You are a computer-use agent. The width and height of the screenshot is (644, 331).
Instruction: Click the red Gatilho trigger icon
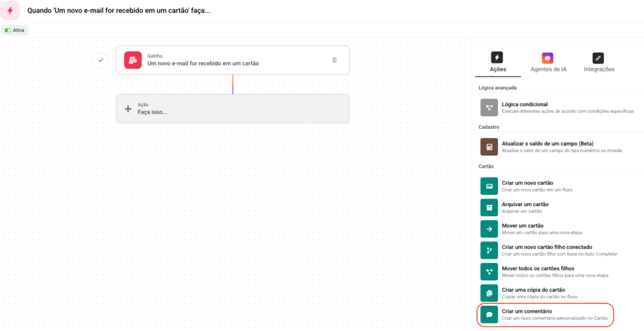[x=133, y=60]
